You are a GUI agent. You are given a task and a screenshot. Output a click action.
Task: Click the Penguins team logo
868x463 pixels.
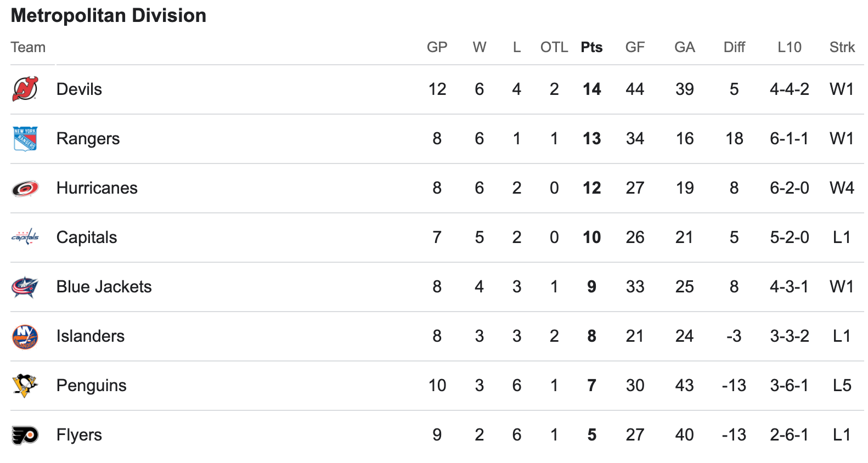coord(25,385)
